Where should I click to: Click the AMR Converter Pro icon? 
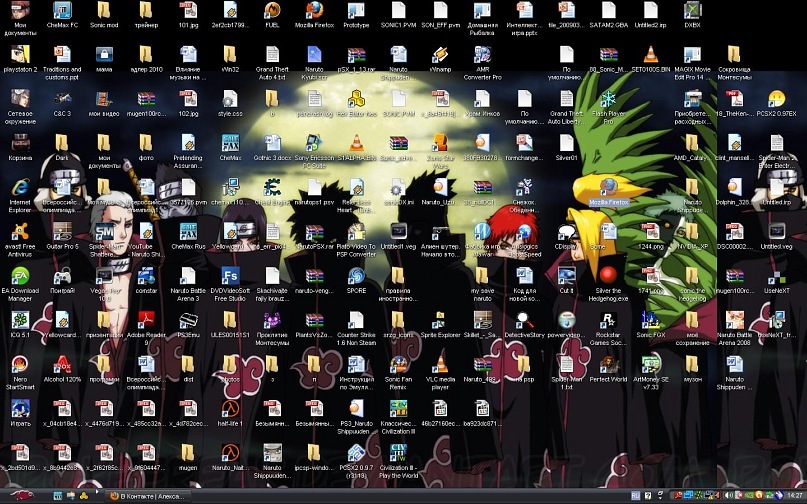(482, 54)
